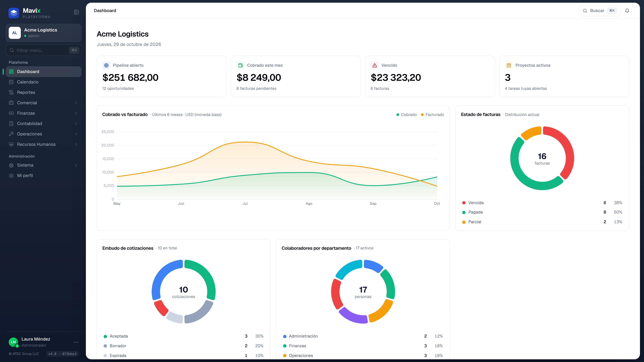Click the 16 facturas donut chart center
This screenshot has height=362, width=644.
click(542, 159)
